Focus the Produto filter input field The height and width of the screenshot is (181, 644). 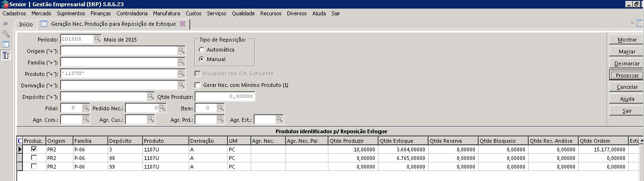(x=119, y=74)
